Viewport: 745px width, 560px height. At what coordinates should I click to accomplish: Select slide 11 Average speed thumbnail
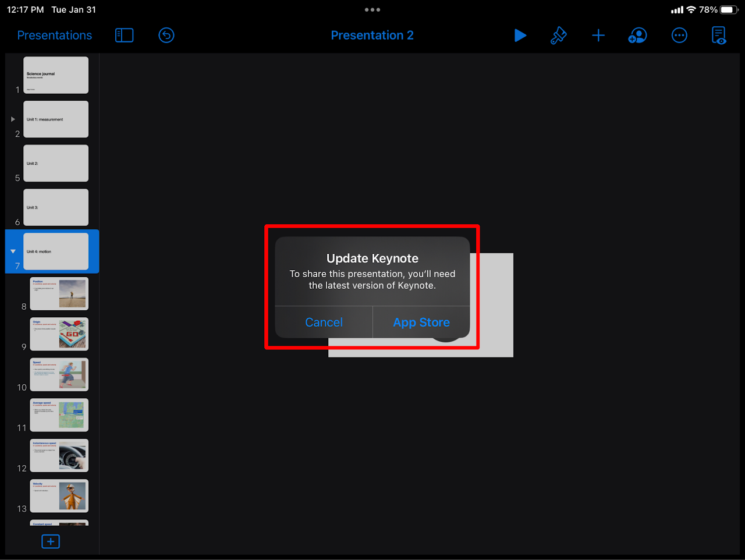pyautogui.click(x=59, y=415)
